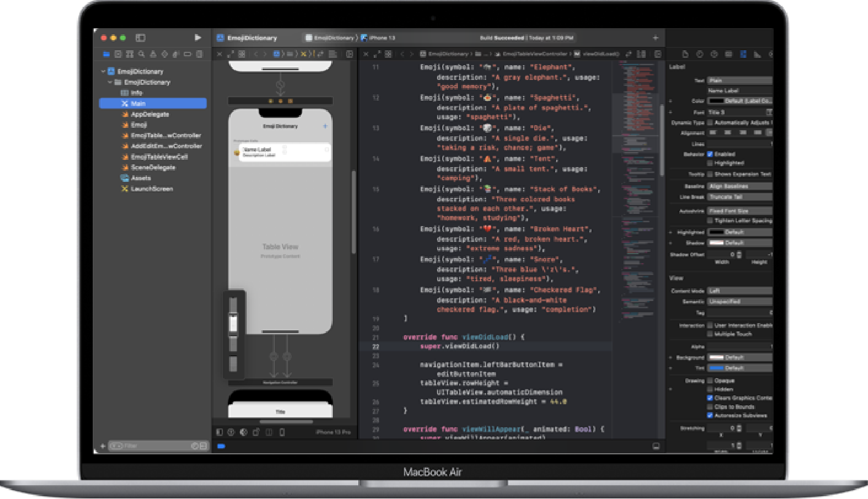
Task: Go back in storyboard editor history
Action: coord(255,54)
